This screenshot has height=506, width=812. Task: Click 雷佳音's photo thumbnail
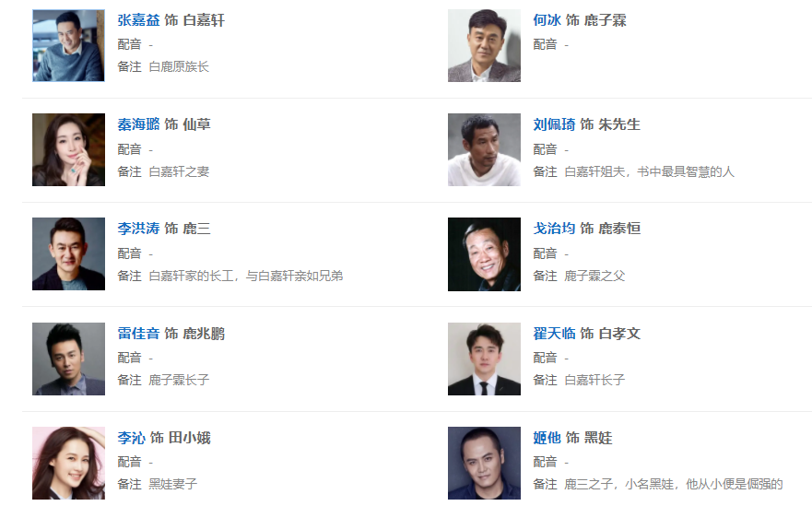click(x=69, y=359)
